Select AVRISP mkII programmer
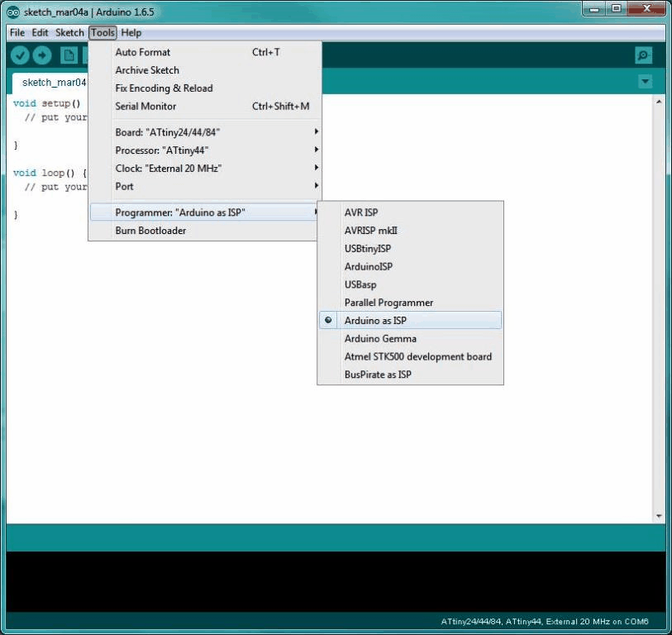The image size is (672, 635). click(410, 230)
